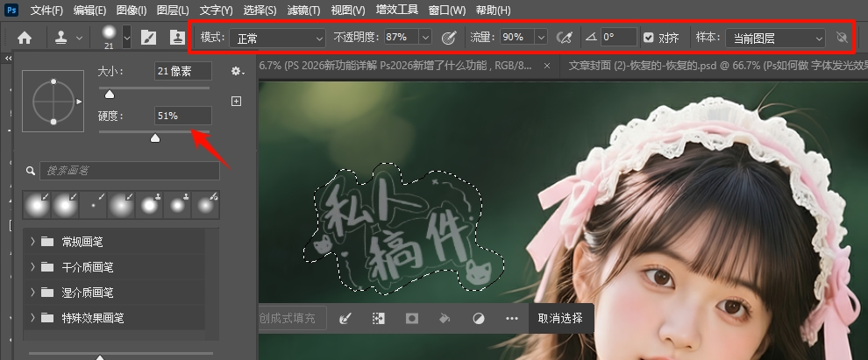This screenshot has height=360, width=868.
Task: Open the 文字(Y) menu
Action: (x=217, y=10)
